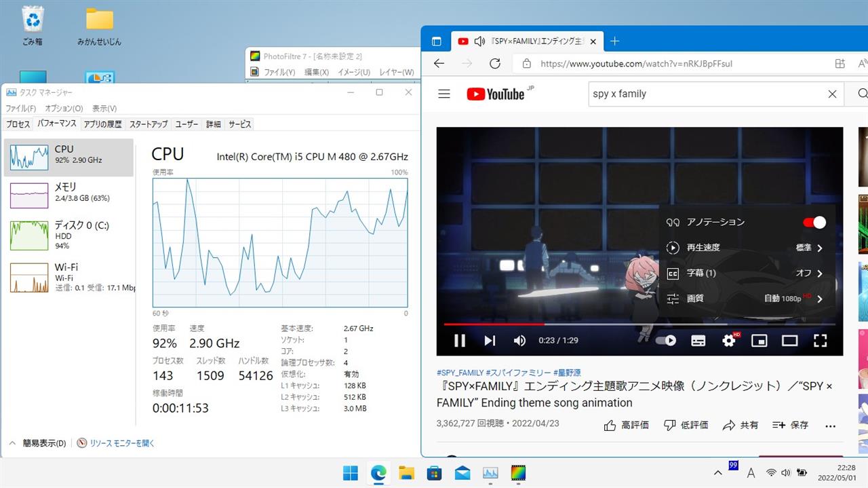Collapse Task Manager with 簡易表示(D)
868x488 pixels.
point(38,443)
